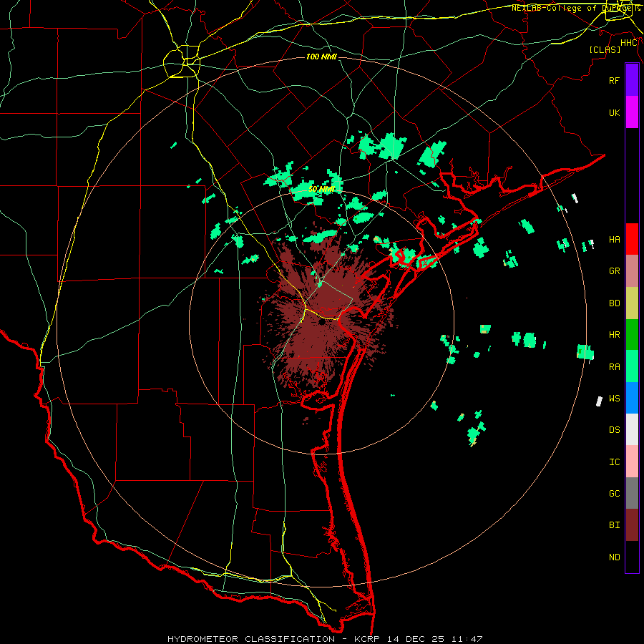Click the 'ND' legend label
The height and width of the screenshot is (644, 644).
614,557
